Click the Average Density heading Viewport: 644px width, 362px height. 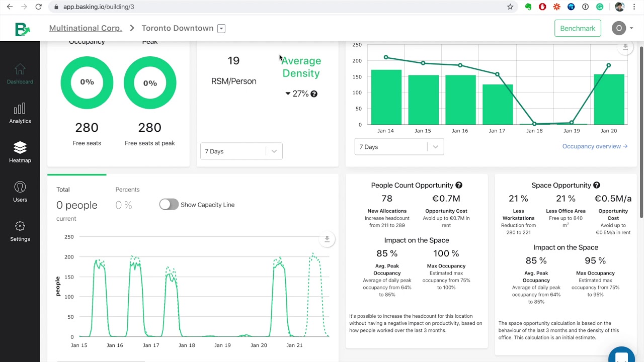pyautogui.click(x=301, y=67)
